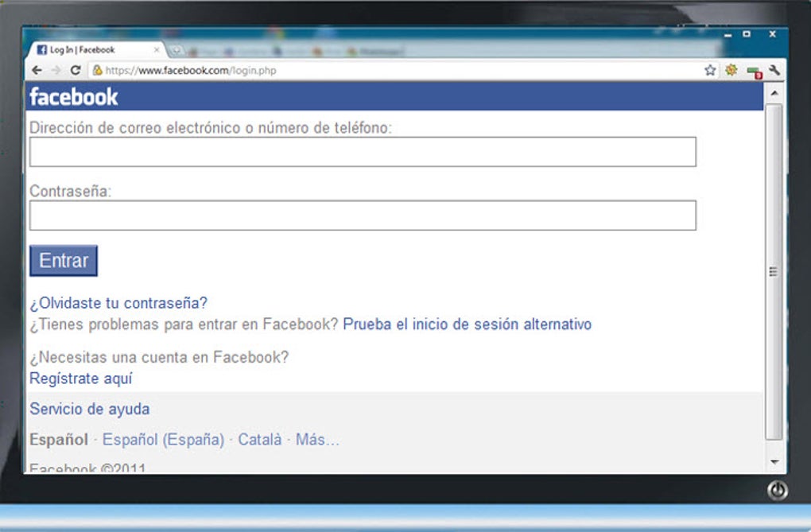Click the browser forward arrow
This screenshot has height=532, width=811.
click(x=56, y=70)
